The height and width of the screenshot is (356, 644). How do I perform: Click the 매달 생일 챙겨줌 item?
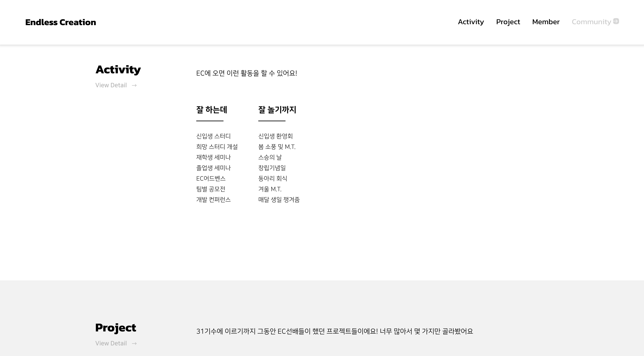(279, 200)
